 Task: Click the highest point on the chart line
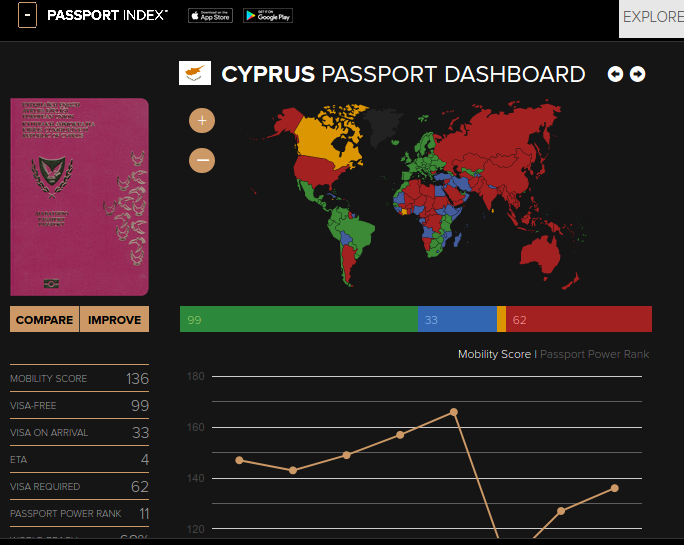tap(454, 412)
